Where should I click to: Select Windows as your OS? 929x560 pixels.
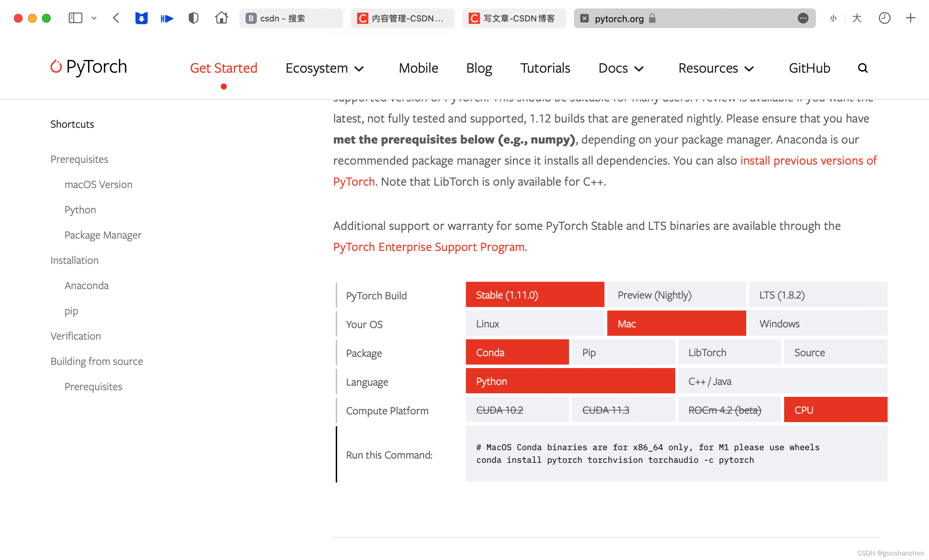(x=818, y=323)
